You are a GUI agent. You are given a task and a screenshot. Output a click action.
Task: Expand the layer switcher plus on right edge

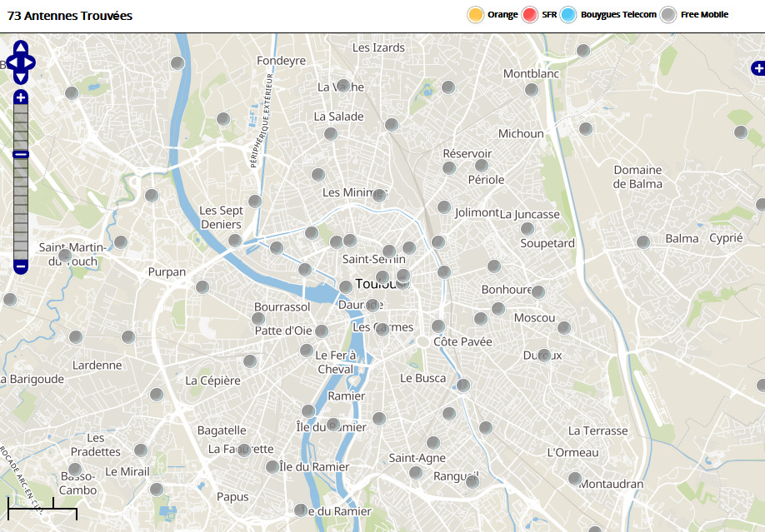click(757, 67)
